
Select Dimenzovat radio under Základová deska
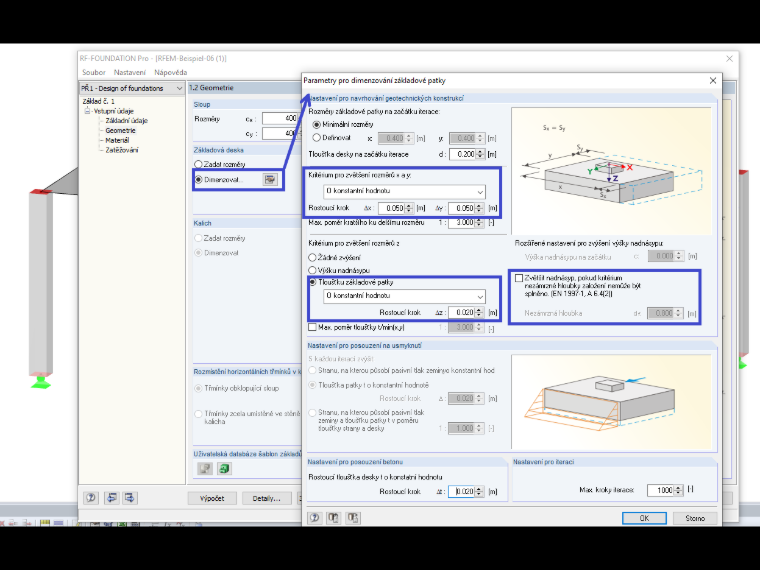click(x=198, y=179)
